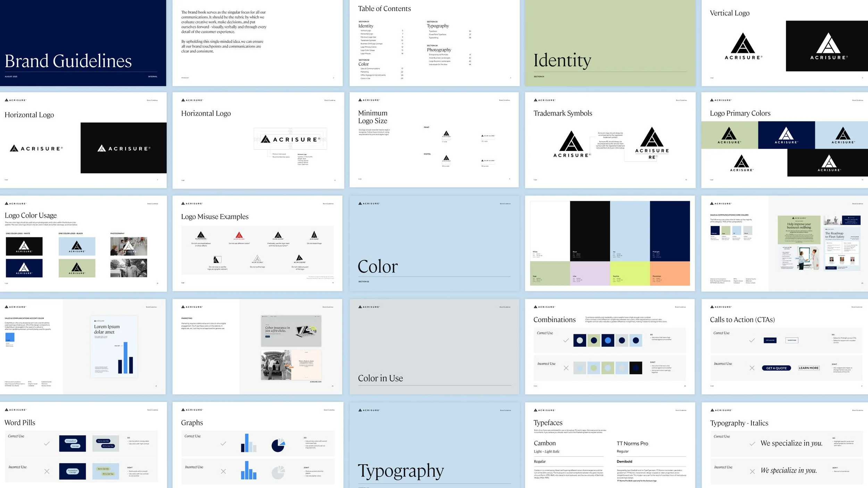Image resolution: width=868 pixels, height=488 pixels.
Task: Click the Incorrect Use X in Calls to Action
Action: (752, 368)
